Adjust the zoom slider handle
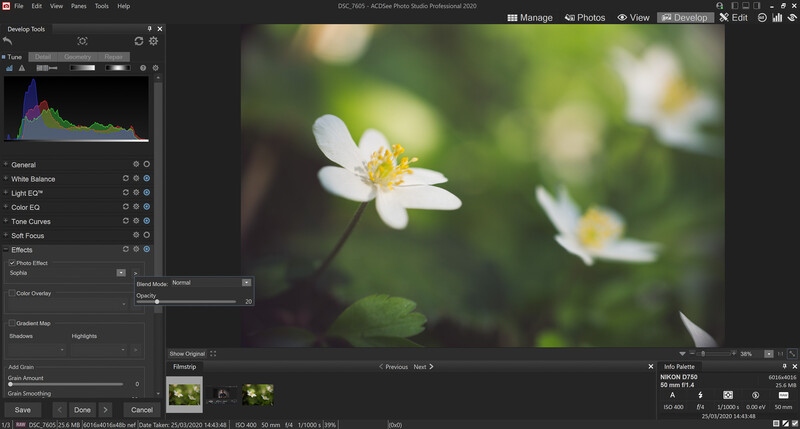The image size is (800, 429). pyautogui.click(x=703, y=354)
